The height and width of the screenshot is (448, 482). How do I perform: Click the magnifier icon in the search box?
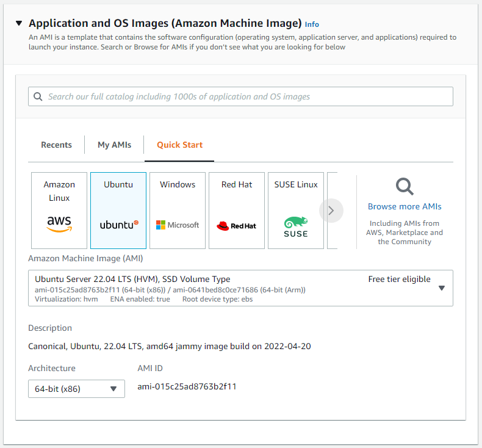point(38,96)
